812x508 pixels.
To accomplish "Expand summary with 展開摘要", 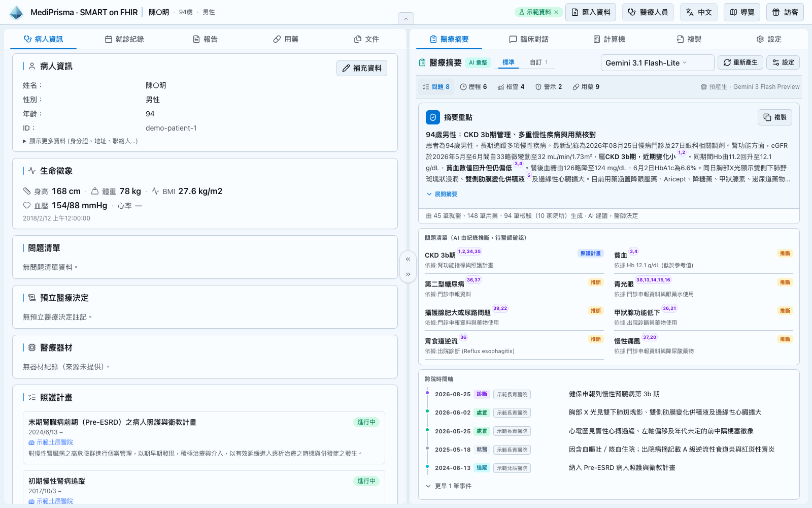I will [x=442, y=194].
